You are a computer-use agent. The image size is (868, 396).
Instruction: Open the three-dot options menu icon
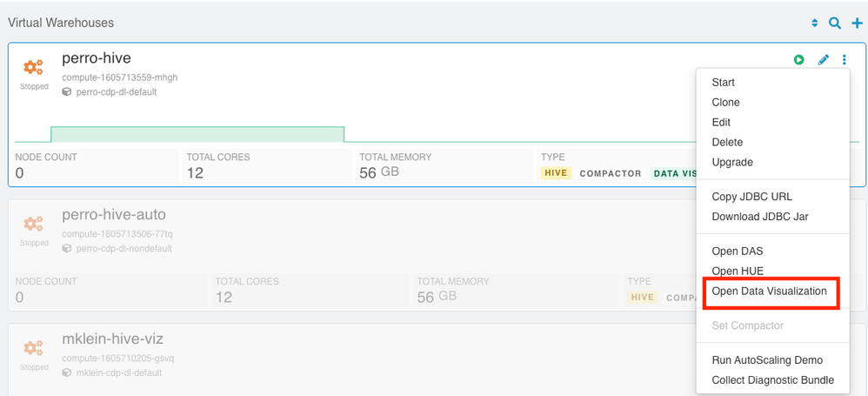[x=845, y=59]
